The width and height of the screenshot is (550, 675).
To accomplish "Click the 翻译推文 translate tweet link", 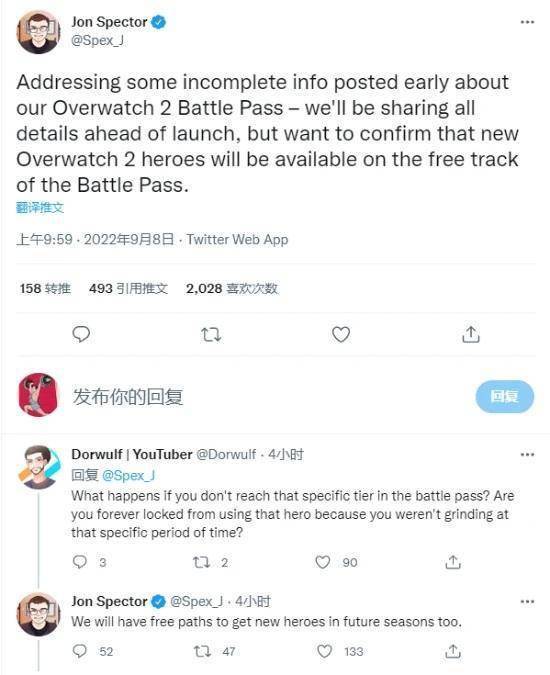I will 40,208.
